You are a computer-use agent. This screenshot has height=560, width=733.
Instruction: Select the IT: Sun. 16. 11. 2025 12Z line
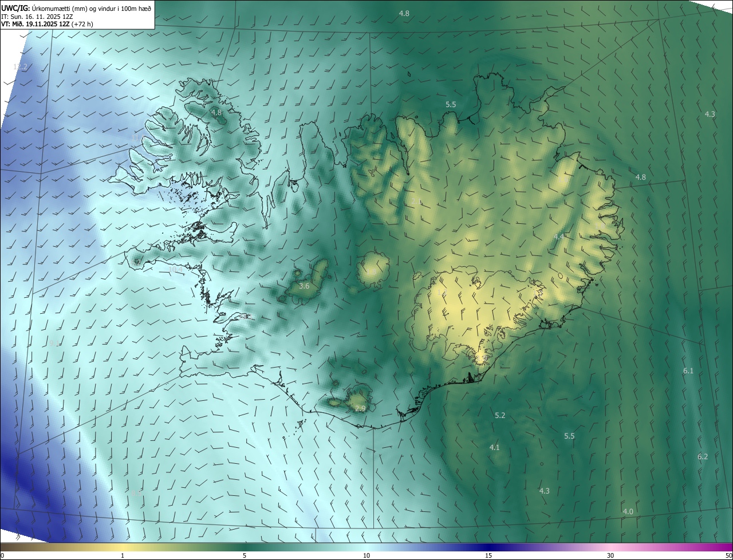(x=37, y=17)
